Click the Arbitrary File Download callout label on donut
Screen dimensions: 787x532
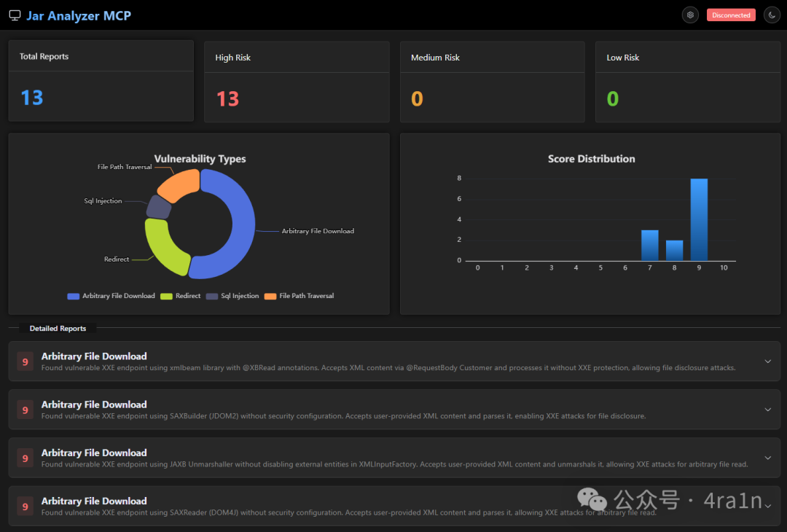pos(318,231)
